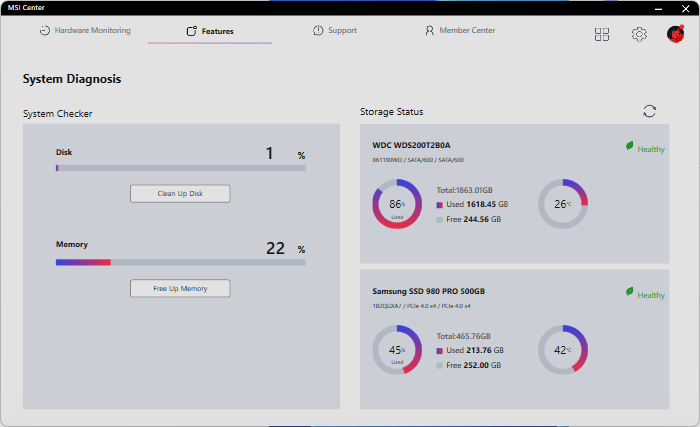Viewport: 700px width, 427px height.
Task: Click the Samsung PCIe 4.0 x4 interface details
Action: click(x=421, y=306)
